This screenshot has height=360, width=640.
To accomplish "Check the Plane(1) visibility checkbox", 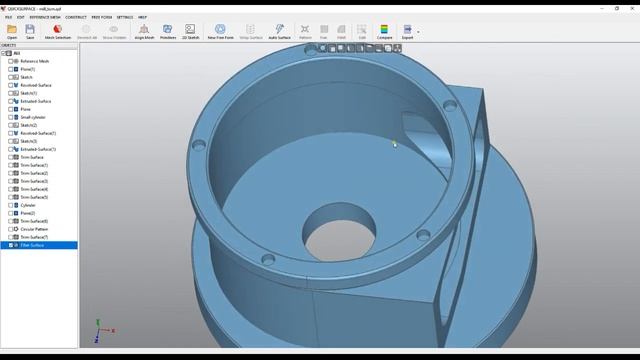I will point(11,69).
